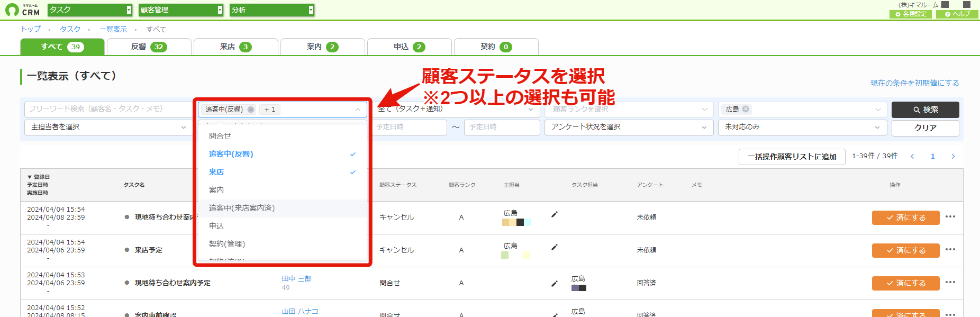Select 追客中(来店案内済) in the status list
The image size is (980, 317).
point(283,208)
